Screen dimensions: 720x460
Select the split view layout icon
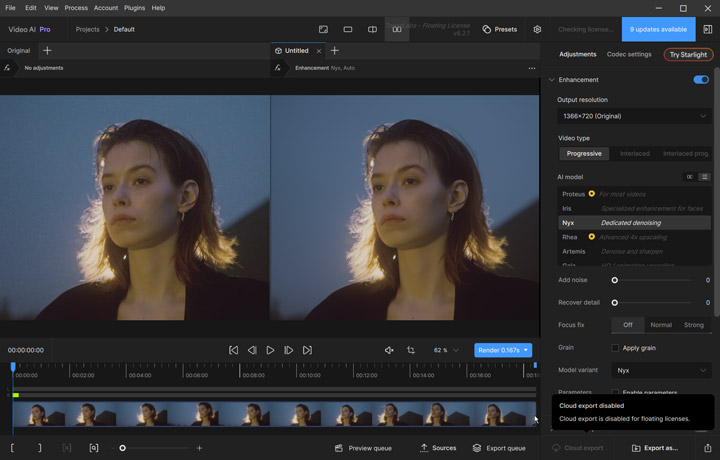click(372, 29)
